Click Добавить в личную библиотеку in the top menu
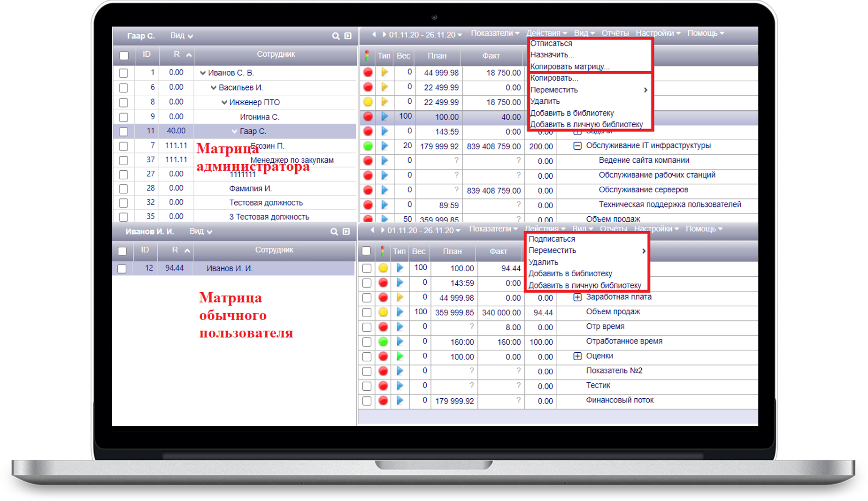Image resolution: width=868 pixels, height=501 pixels. (x=586, y=125)
